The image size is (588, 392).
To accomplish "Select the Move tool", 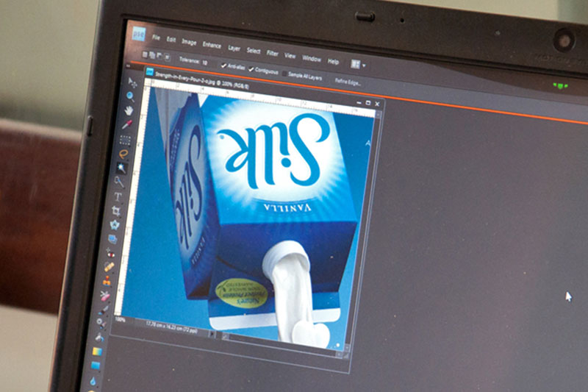I will 132,82.
